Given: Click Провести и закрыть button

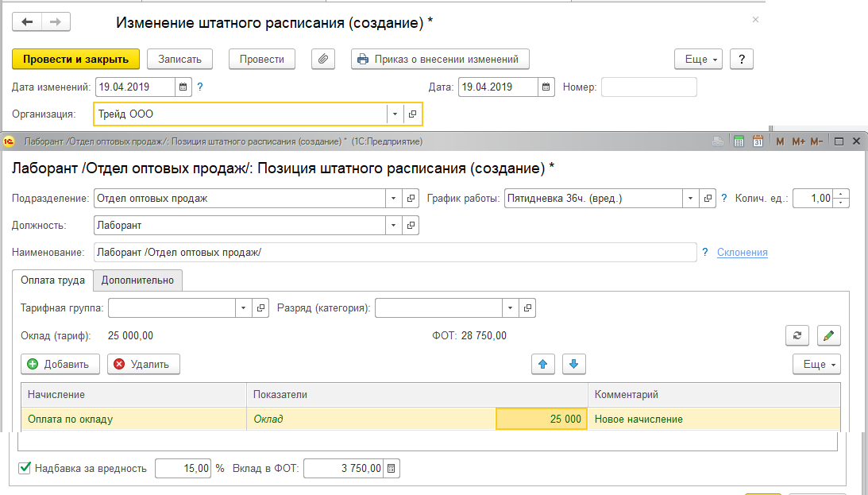Looking at the screenshot, I should pos(76,59).
